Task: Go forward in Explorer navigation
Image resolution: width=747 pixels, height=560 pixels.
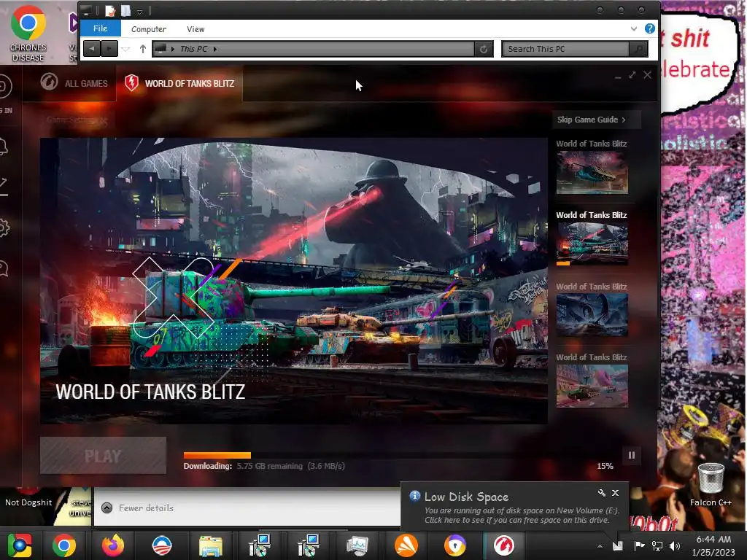Action: pos(109,49)
